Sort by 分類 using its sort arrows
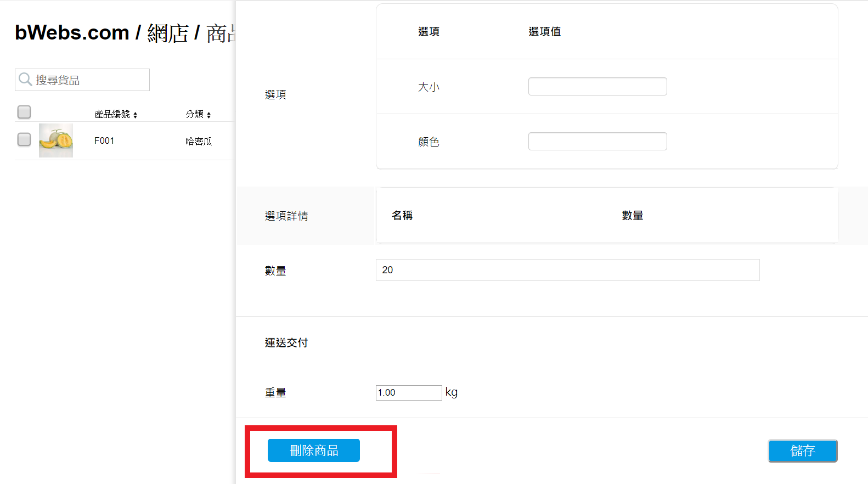Viewport: 868px width, 484px height. pyautogui.click(x=209, y=115)
